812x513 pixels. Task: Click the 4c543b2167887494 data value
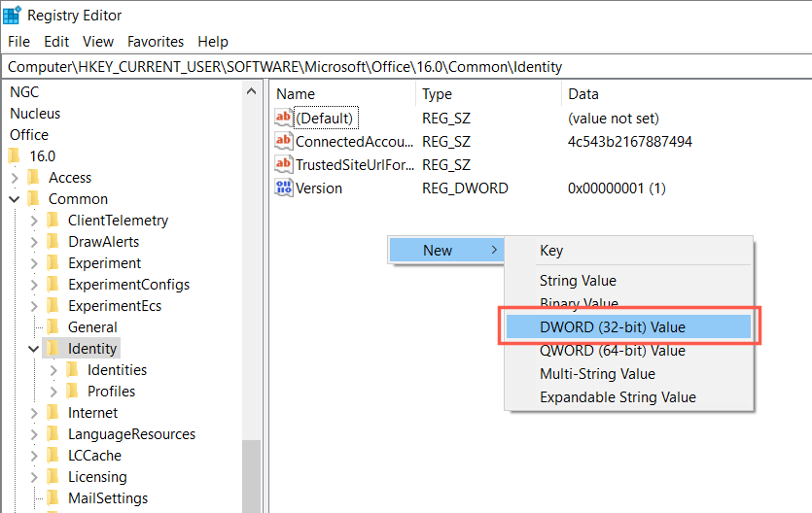pyautogui.click(x=630, y=141)
